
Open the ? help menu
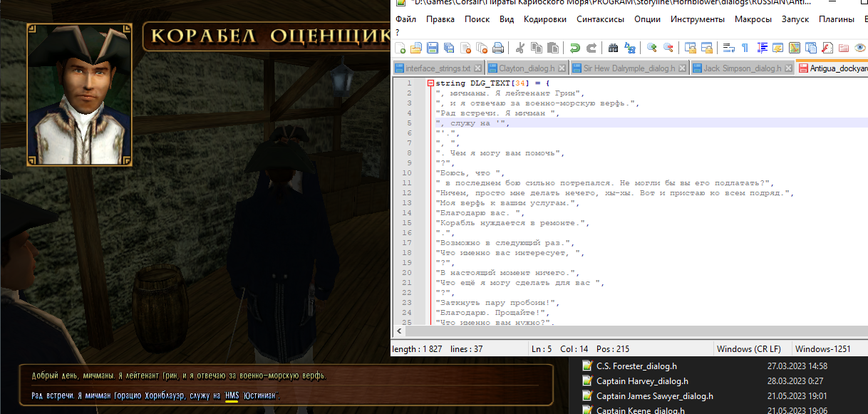(397, 32)
